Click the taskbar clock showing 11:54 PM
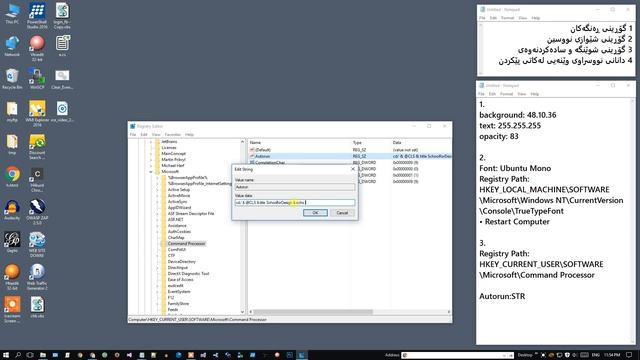The width and height of the screenshot is (640, 360). [x=613, y=355]
